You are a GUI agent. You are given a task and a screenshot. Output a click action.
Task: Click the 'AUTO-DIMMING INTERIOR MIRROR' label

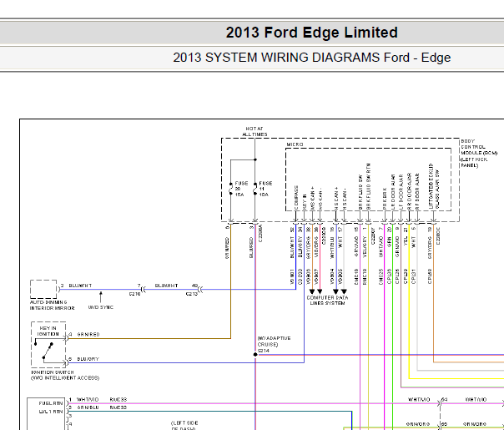[x=52, y=306]
